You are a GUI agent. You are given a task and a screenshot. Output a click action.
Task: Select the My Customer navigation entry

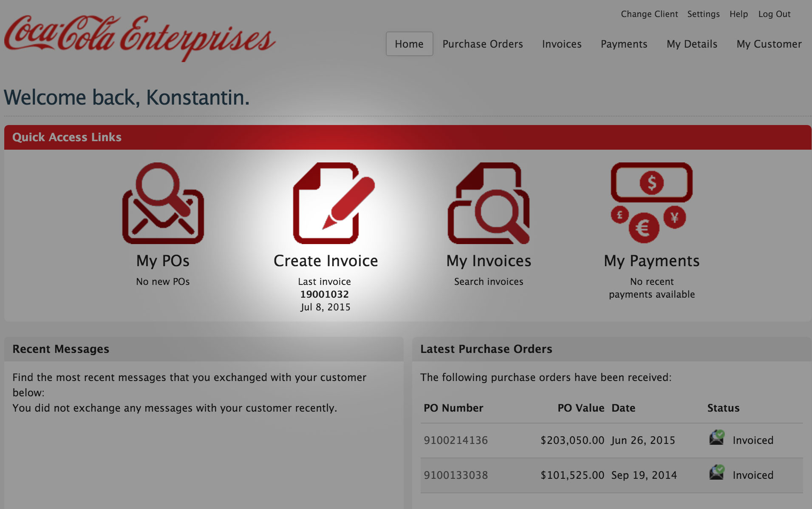(x=769, y=44)
